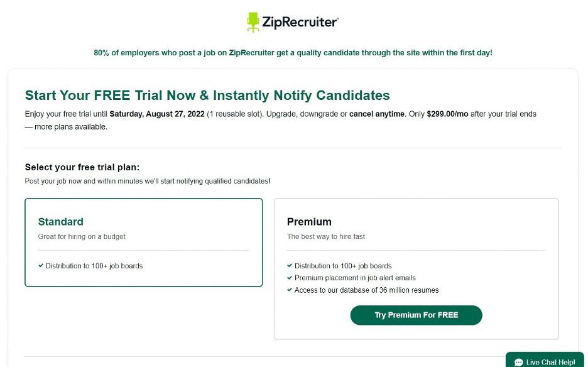Image resolution: width=588 pixels, height=367 pixels.
Task: Select the Standard free trial plan heading
Action: [x=60, y=221]
